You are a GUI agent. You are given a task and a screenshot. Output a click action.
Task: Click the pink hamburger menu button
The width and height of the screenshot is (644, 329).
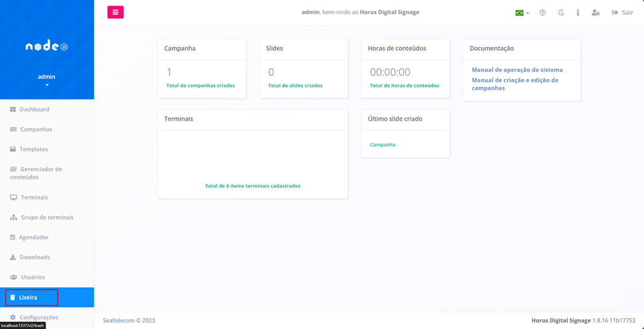click(x=116, y=12)
